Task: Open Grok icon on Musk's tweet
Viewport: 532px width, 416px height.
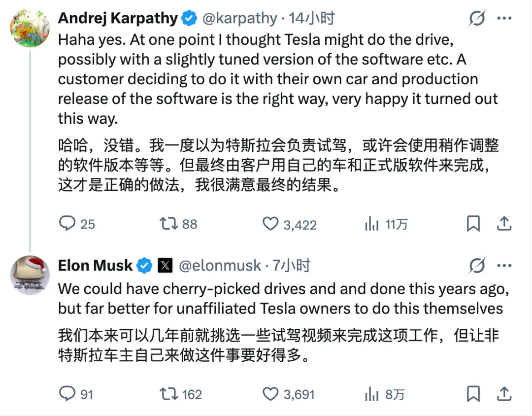Action: [476, 266]
